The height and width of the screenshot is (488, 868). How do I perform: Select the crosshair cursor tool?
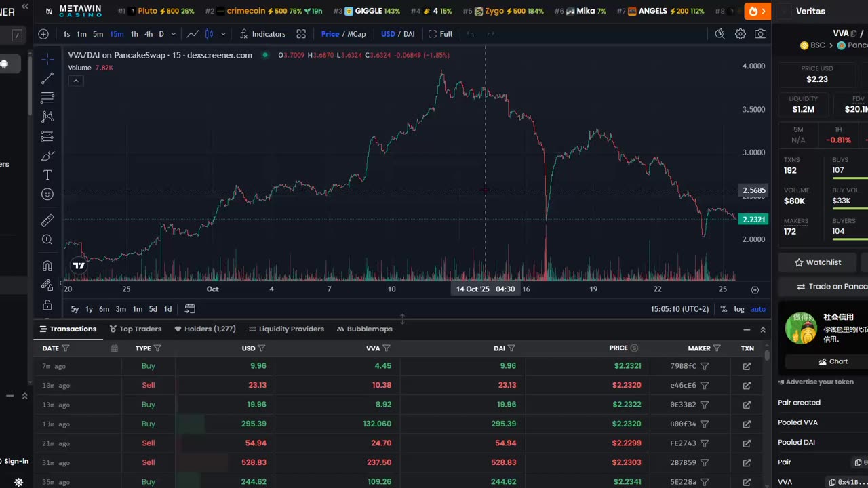pos(47,60)
